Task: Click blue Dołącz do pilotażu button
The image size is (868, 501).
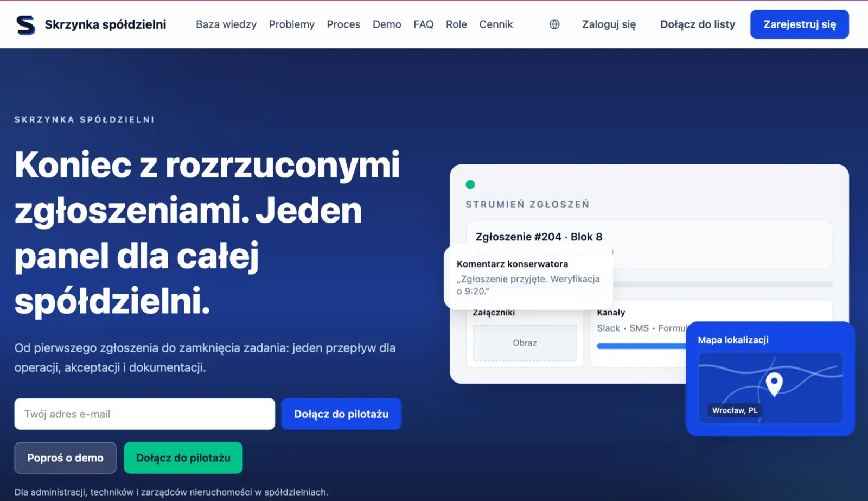Action: pyautogui.click(x=341, y=414)
